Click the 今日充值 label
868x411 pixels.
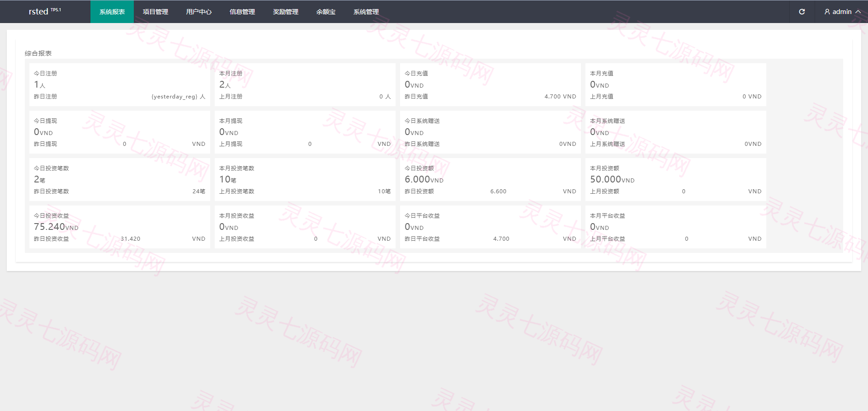click(416, 73)
